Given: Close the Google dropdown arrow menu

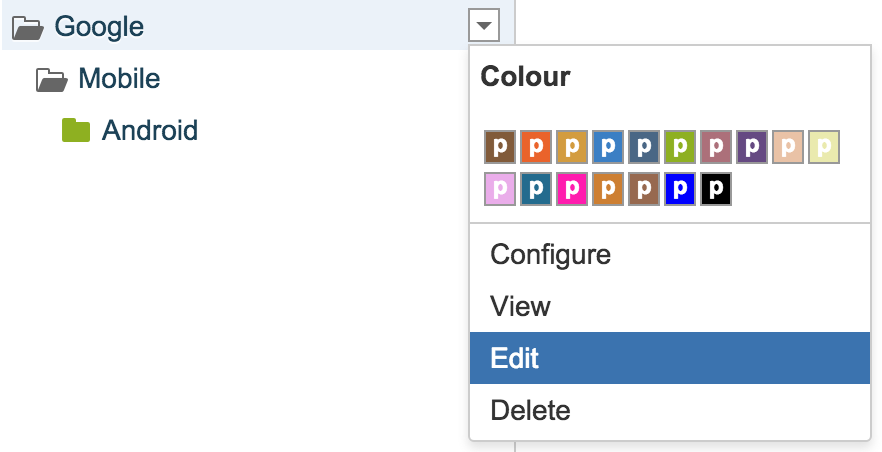Looking at the screenshot, I should (483, 25).
